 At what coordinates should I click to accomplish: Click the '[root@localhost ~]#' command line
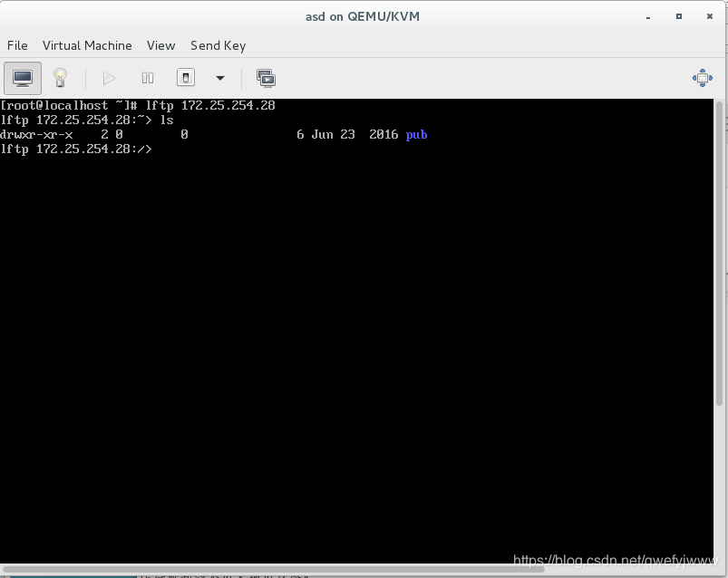(138, 106)
